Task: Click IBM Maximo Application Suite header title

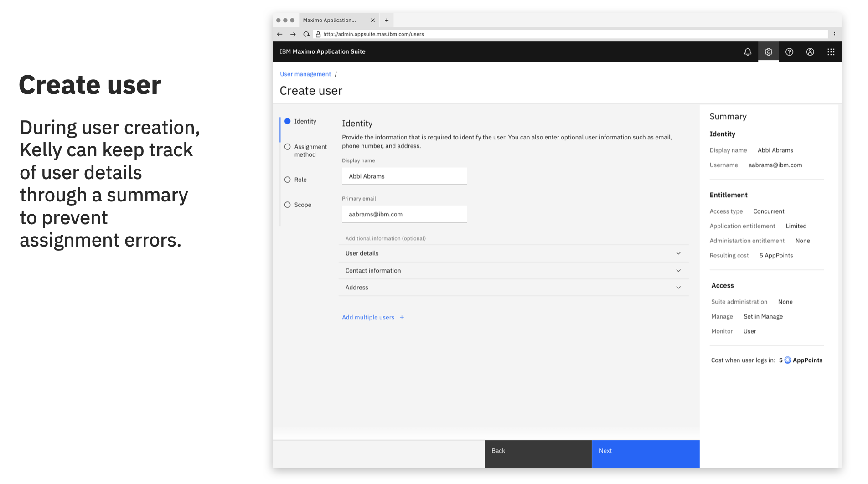Action: [x=322, y=51]
